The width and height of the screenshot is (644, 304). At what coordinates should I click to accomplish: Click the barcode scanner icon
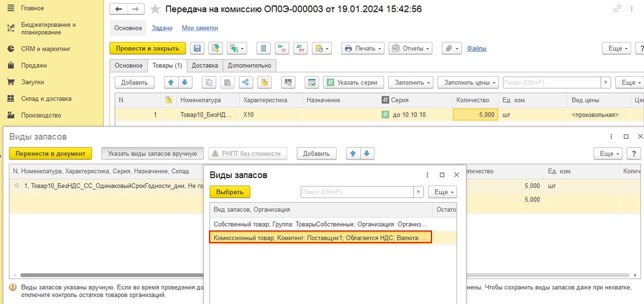(x=288, y=82)
